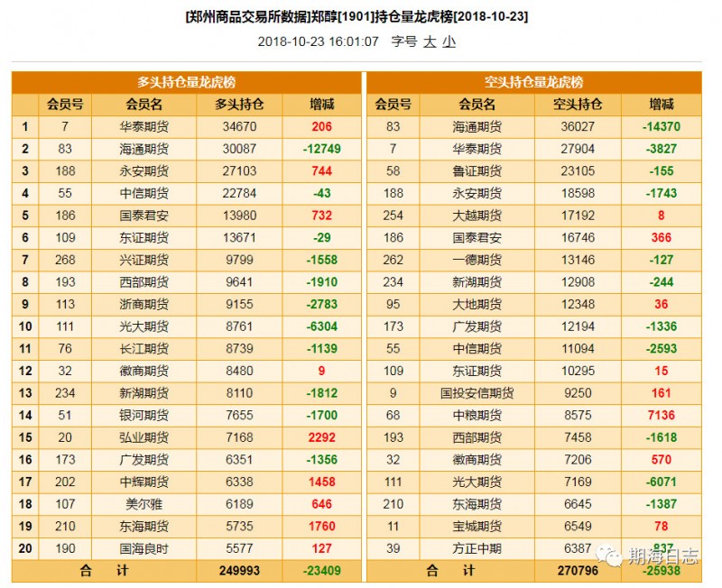Screen dimensions: 722x588
Task: Click the change value -1812
Action: (x=322, y=393)
